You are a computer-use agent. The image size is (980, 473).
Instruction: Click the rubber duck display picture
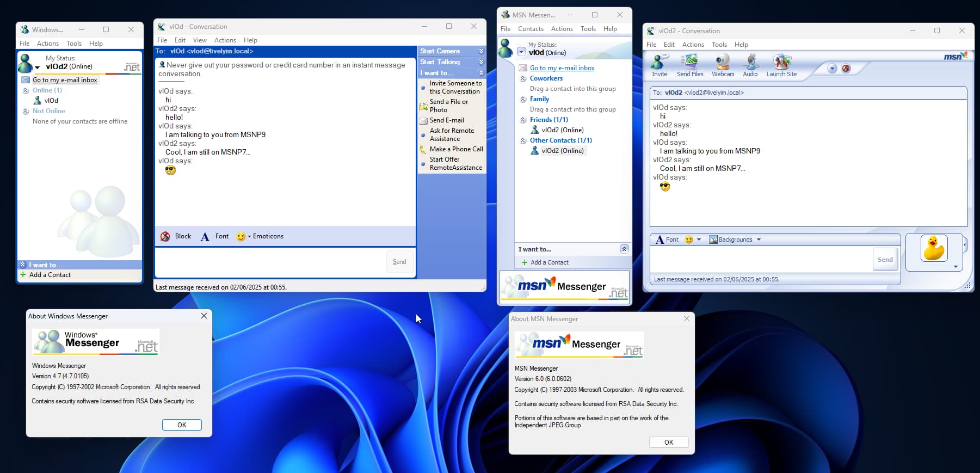pyautogui.click(x=934, y=249)
